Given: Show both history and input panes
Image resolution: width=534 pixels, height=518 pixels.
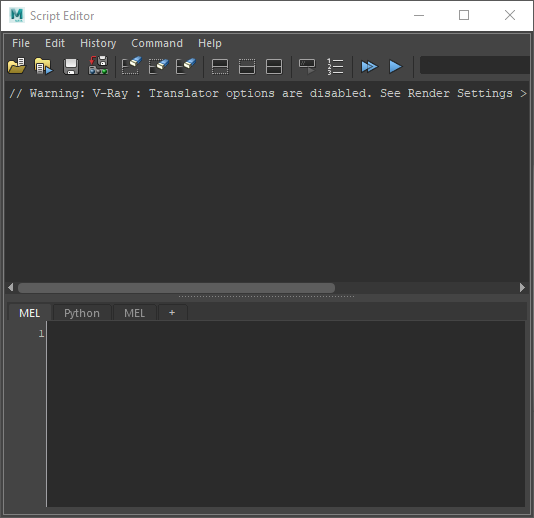Looking at the screenshot, I should (274, 66).
